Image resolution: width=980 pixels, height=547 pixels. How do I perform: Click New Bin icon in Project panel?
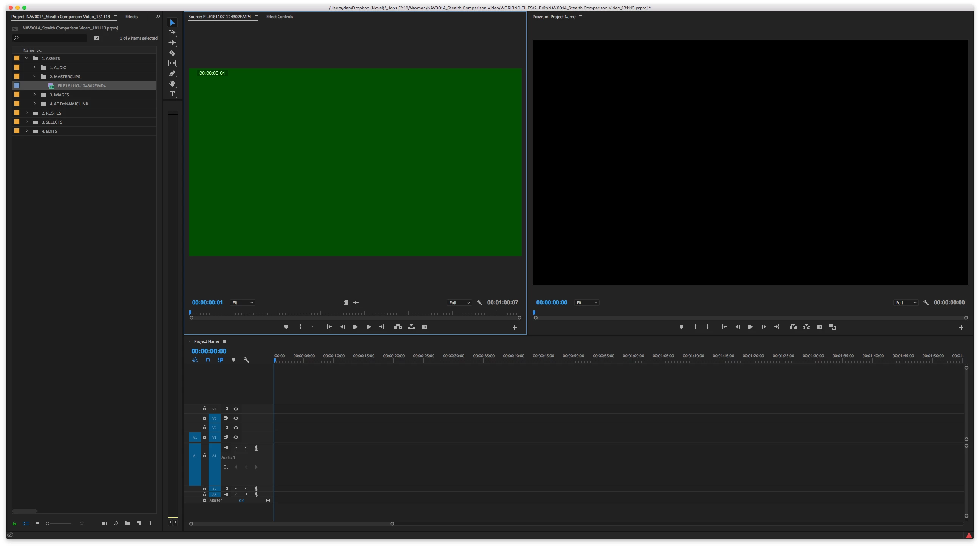point(127,524)
